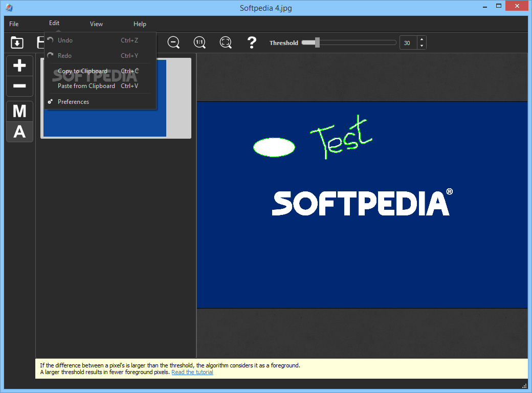This screenshot has height=393, width=532.
Task: Click the open image file icon
Action: (17, 43)
